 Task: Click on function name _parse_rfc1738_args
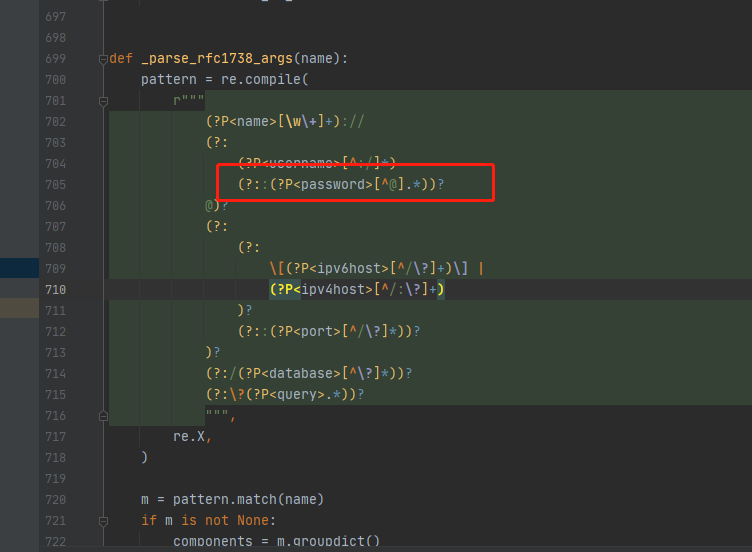[x=217, y=59]
